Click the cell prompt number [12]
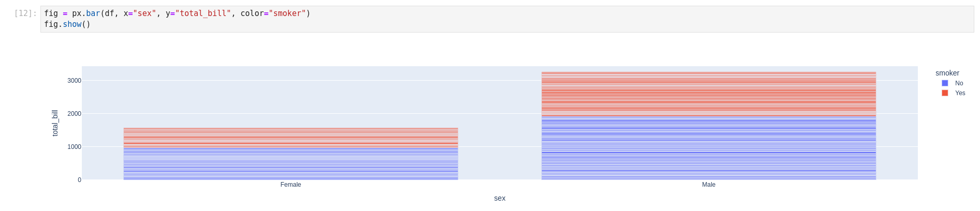 click(25, 13)
